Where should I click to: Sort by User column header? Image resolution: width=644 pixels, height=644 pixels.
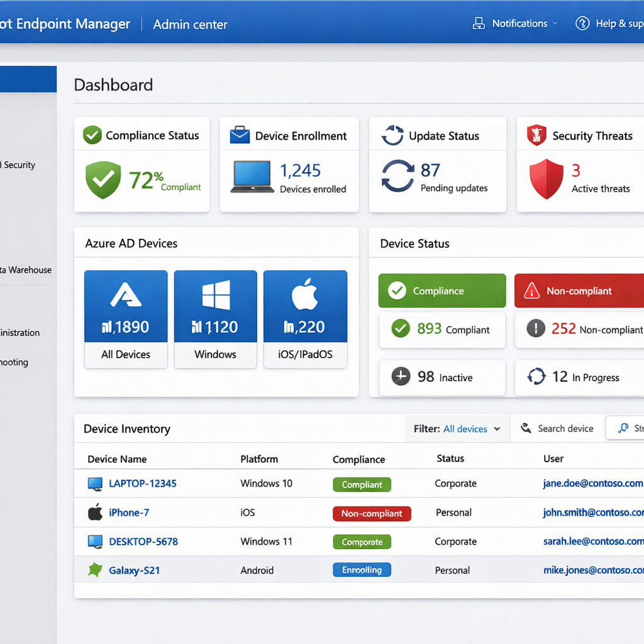(553, 458)
